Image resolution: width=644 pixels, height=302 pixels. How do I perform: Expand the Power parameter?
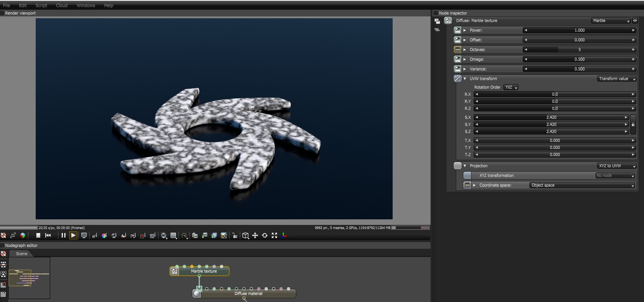[x=465, y=30]
